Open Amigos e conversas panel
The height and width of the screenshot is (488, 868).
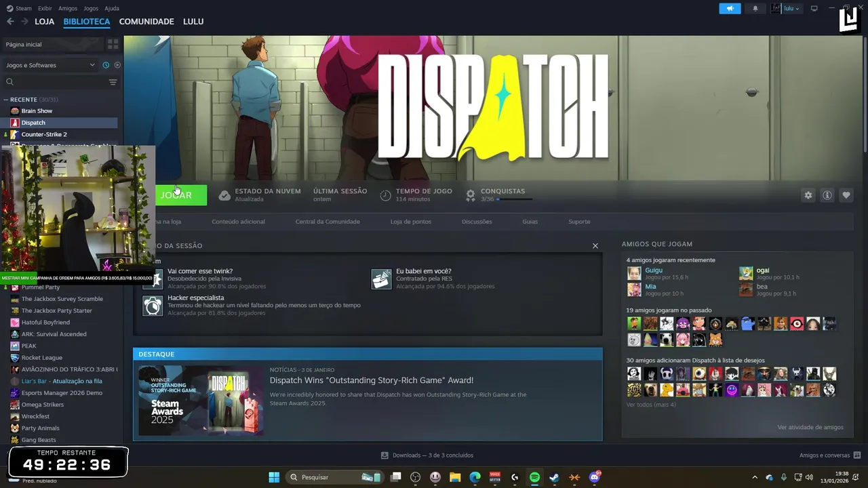coord(830,455)
